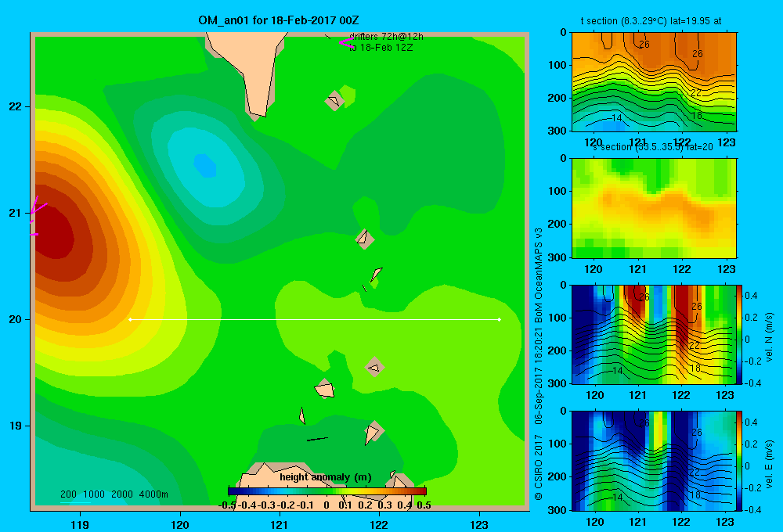Click the height anomaly color bar

pyautogui.click(x=327, y=491)
